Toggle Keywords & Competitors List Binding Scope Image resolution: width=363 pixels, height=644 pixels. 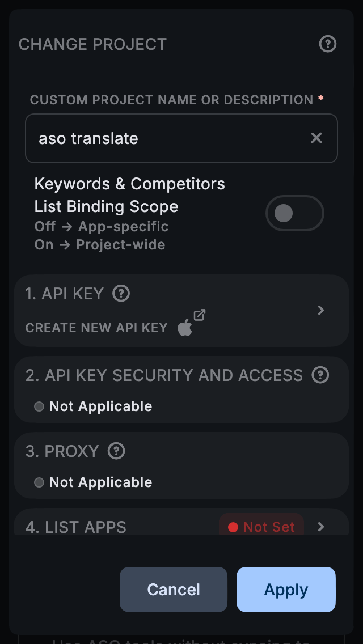(x=294, y=214)
